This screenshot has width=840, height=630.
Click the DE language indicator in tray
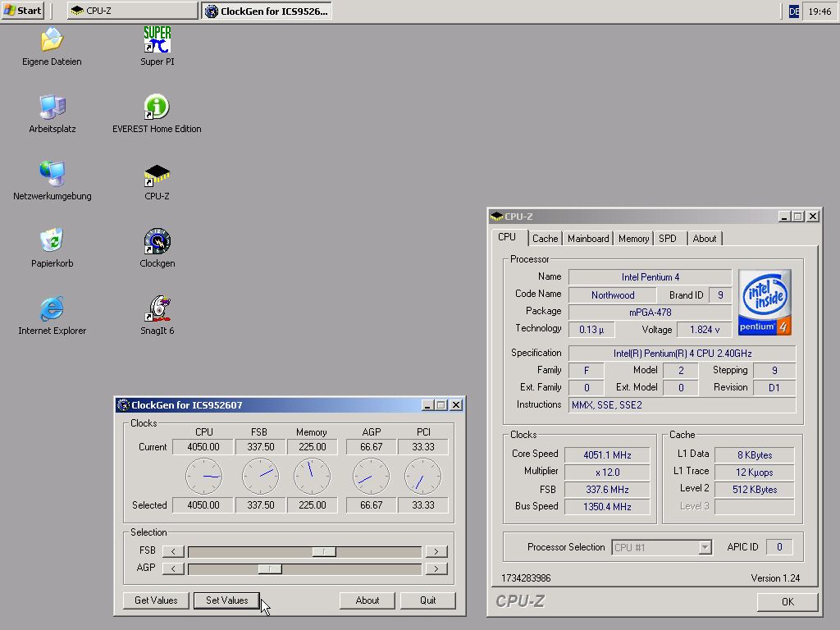point(794,11)
